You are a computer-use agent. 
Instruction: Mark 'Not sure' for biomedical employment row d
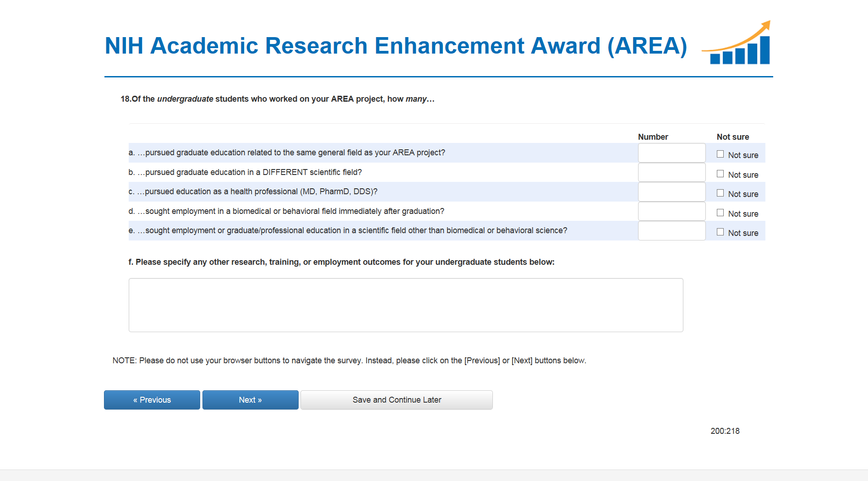tap(721, 213)
